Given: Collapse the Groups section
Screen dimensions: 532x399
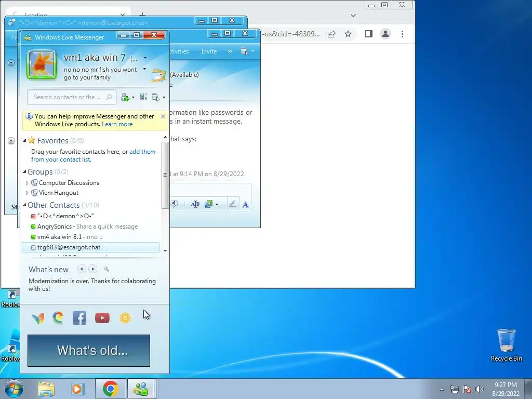Looking at the screenshot, I should [24, 171].
